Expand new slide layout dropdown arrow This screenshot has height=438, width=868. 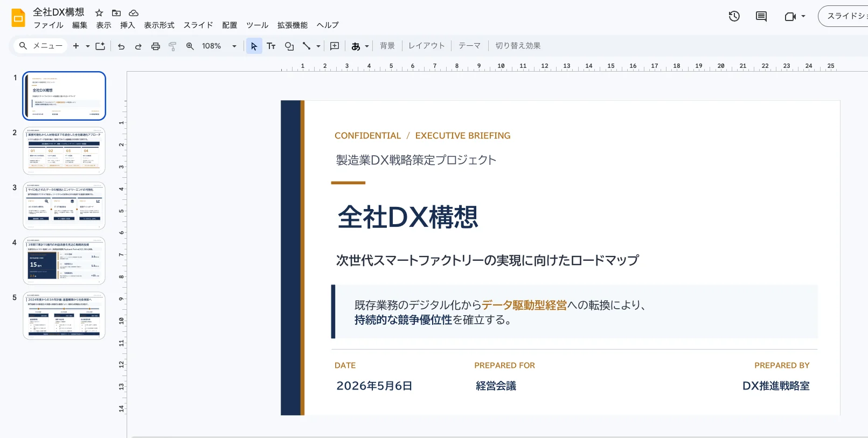point(87,46)
